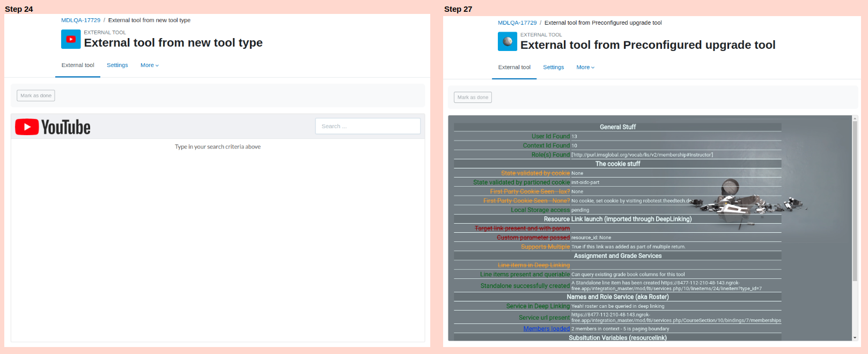
Task: Click 'Resource Link launch' section header
Action: [617, 219]
